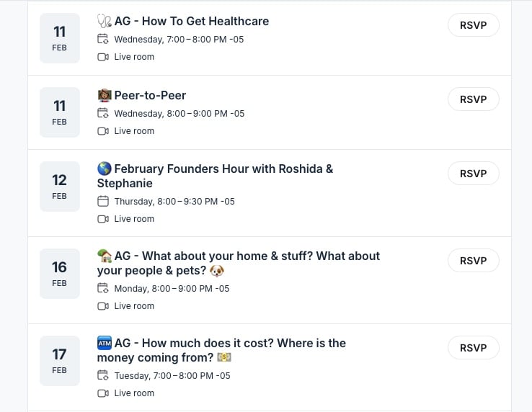RSVP to February Founders Hour event
The width and height of the screenshot is (532, 412).
pyautogui.click(x=473, y=174)
